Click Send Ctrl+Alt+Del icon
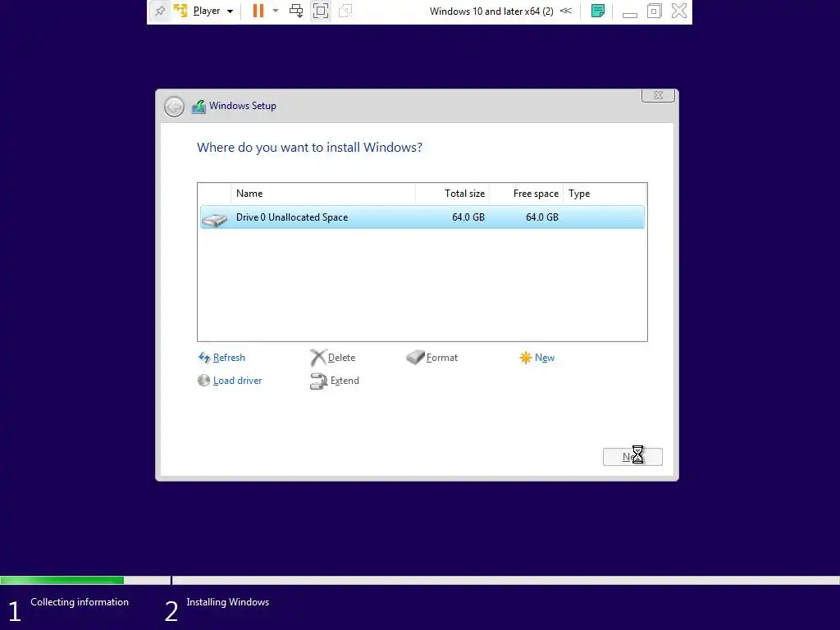Viewport: 840px width, 630px height. click(295, 11)
